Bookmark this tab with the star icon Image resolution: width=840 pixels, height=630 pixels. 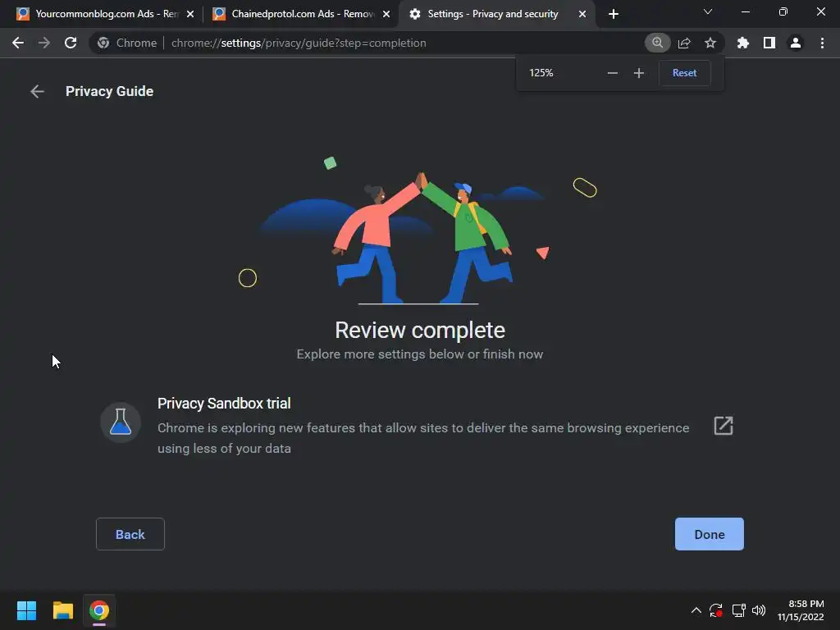click(710, 43)
